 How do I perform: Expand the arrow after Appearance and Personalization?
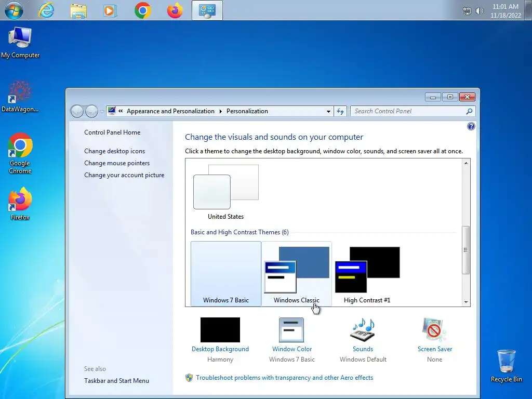(220, 111)
